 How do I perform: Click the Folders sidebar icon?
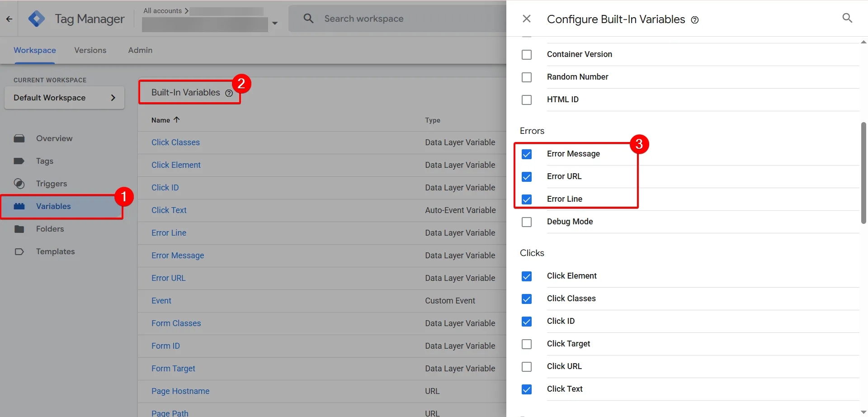pyautogui.click(x=19, y=229)
